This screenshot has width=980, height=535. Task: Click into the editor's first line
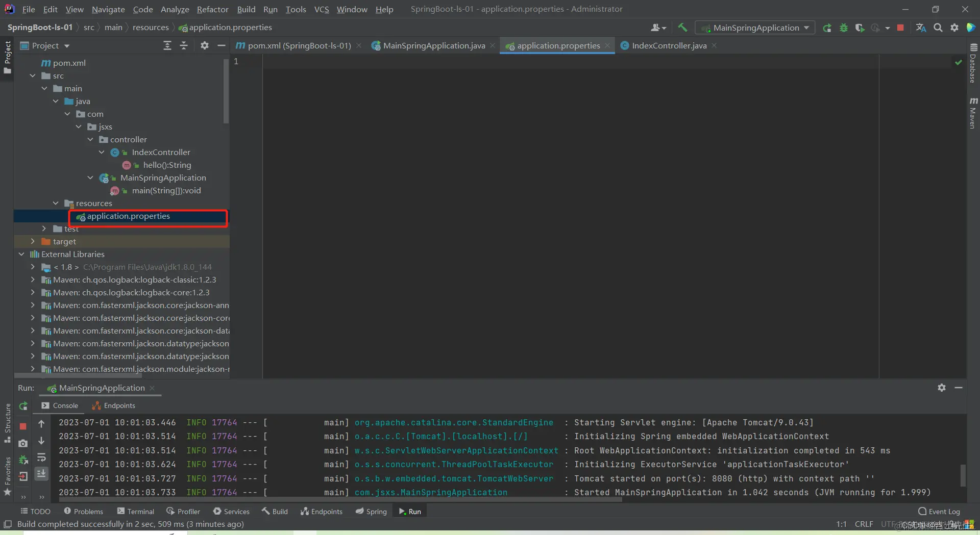(x=571, y=62)
